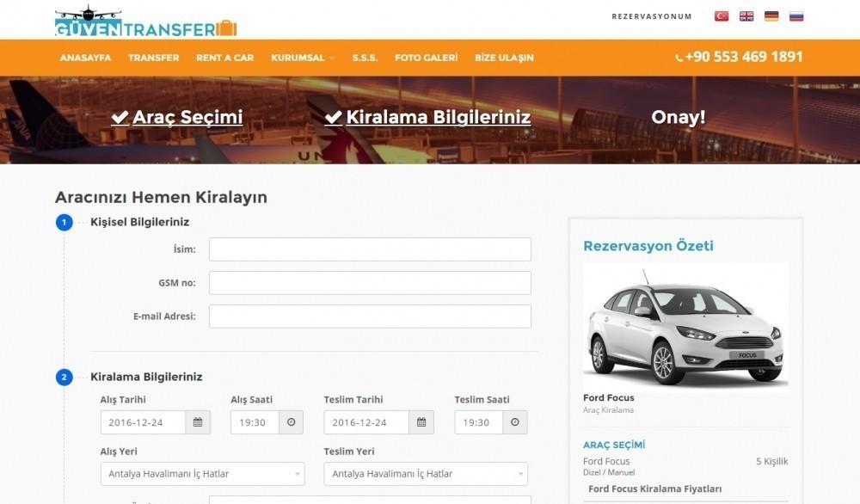Open Foto Galeri menu item
The width and height of the screenshot is (860, 504).
point(427,58)
